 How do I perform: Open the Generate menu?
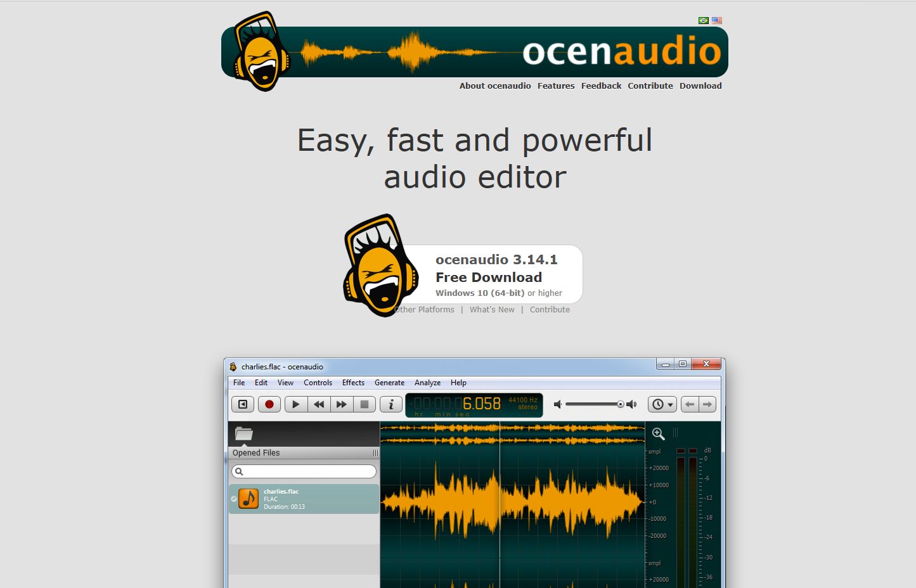[389, 383]
